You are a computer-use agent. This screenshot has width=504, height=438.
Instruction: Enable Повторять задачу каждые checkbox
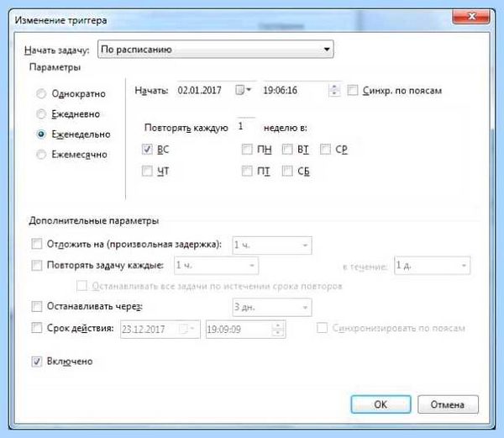tap(37, 266)
